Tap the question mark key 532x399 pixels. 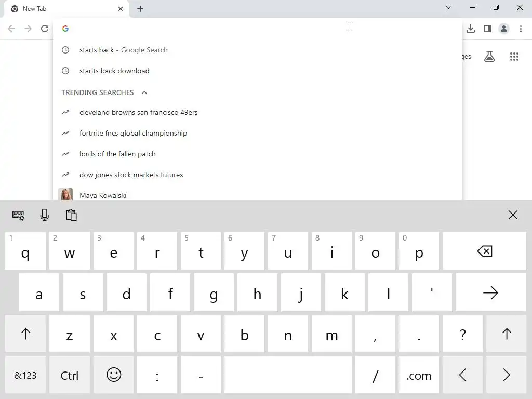click(462, 334)
